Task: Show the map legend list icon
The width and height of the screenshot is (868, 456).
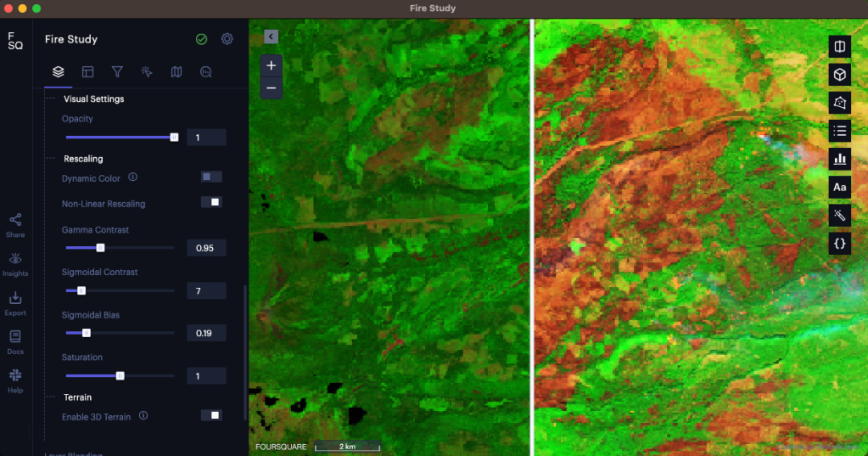Action: click(x=840, y=132)
